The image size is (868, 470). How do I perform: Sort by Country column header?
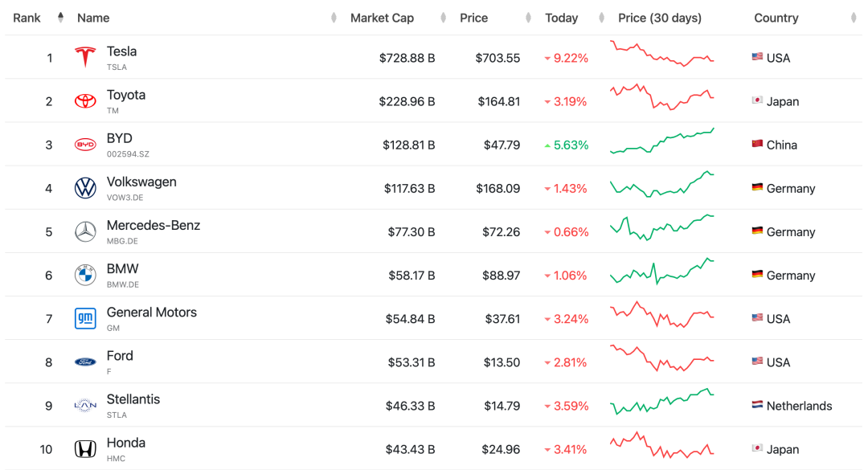coord(776,18)
